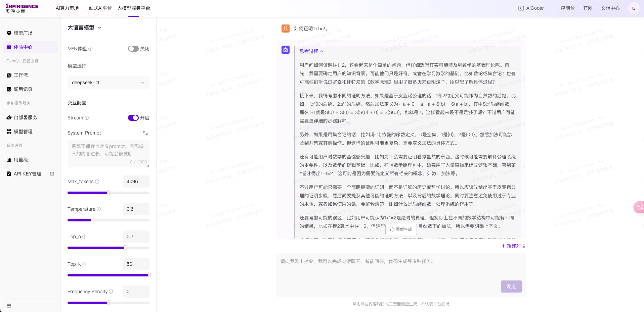The width and height of the screenshot is (644, 312).
Task: Click the Top_p slider handle
Action: (125, 248)
